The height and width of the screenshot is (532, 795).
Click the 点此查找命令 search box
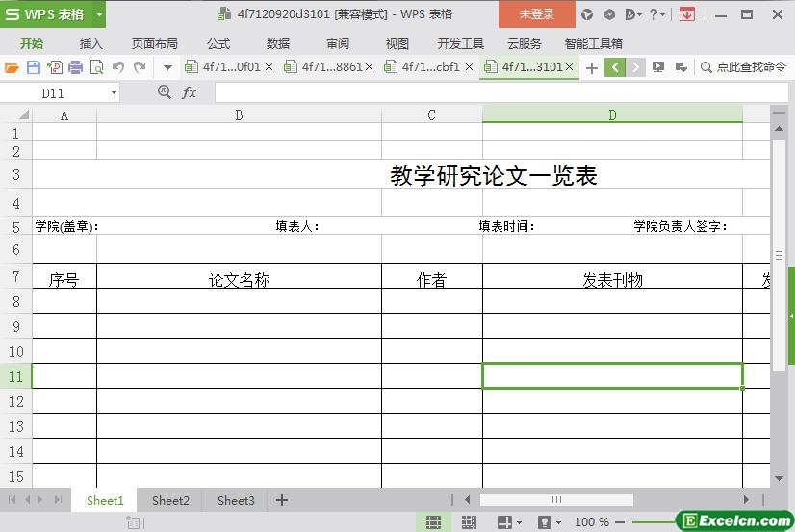(x=743, y=67)
